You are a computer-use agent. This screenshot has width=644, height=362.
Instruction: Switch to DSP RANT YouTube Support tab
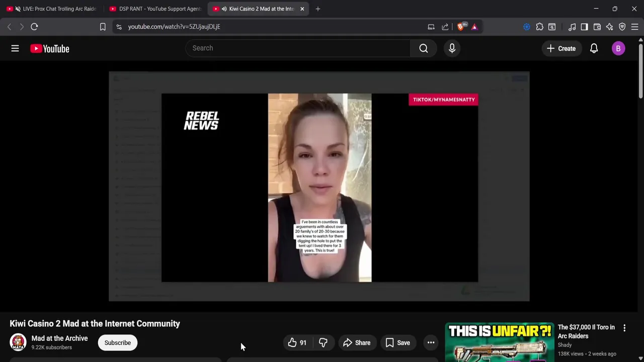(x=155, y=9)
